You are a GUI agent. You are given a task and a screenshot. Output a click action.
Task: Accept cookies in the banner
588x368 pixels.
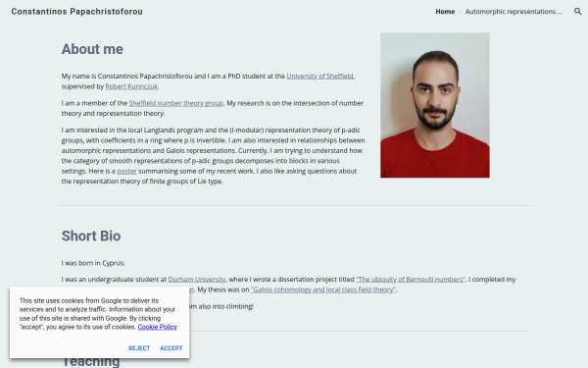(171, 348)
